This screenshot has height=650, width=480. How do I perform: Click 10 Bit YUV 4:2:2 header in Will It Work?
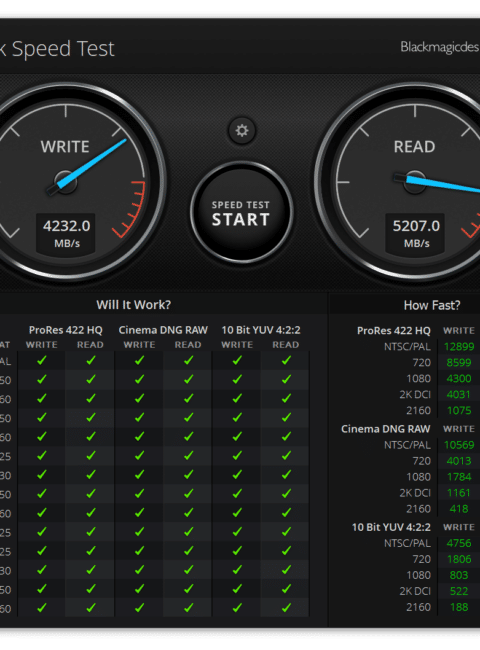pos(261,330)
